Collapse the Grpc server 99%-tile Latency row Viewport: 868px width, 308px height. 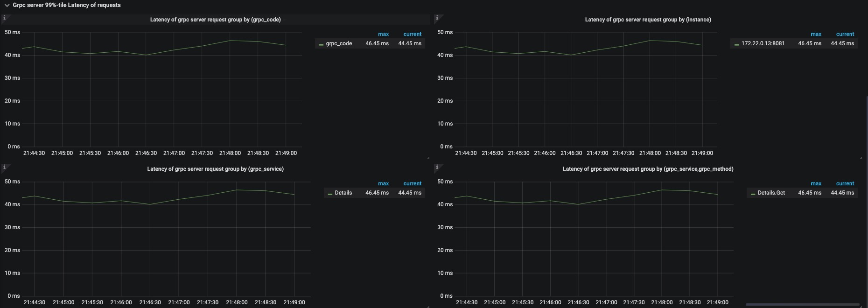7,5
